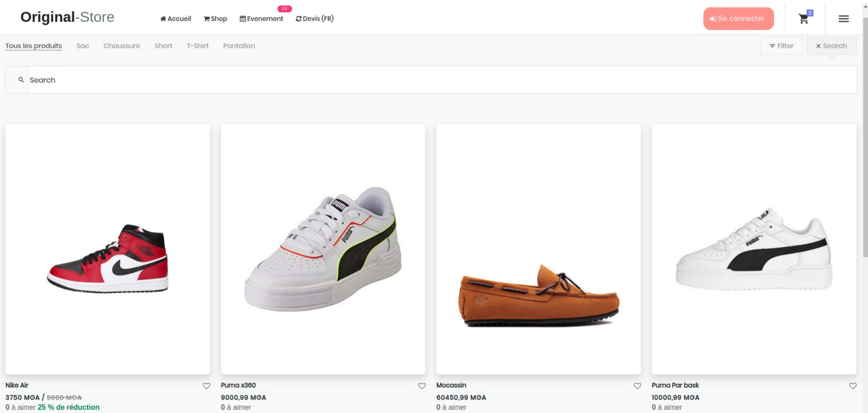This screenshot has width=868, height=413.
Task: Click the magnifier icon in search bar
Action: tap(21, 80)
